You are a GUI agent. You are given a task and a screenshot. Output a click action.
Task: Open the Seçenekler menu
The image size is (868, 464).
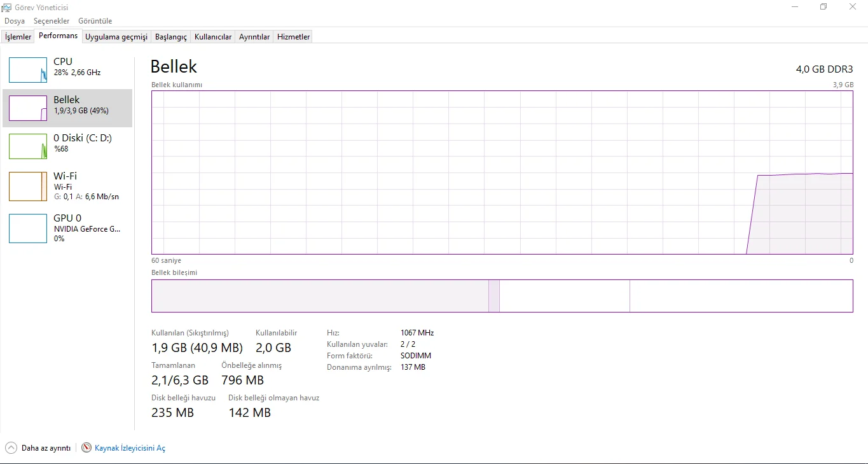51,20
